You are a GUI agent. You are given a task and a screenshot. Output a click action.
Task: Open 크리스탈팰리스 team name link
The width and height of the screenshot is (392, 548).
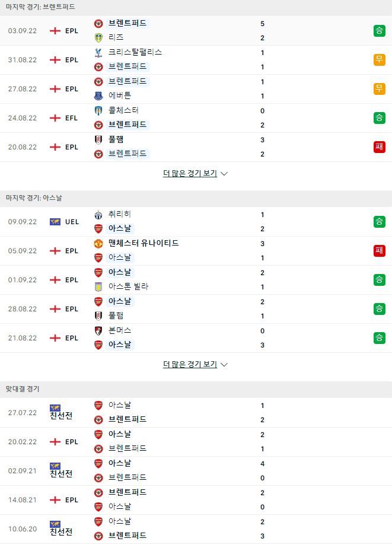tap(135, 52)
